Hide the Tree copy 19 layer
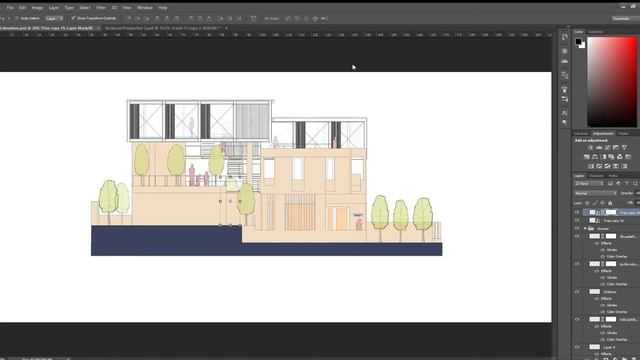The image size is (640, 360). pos(577,213)
